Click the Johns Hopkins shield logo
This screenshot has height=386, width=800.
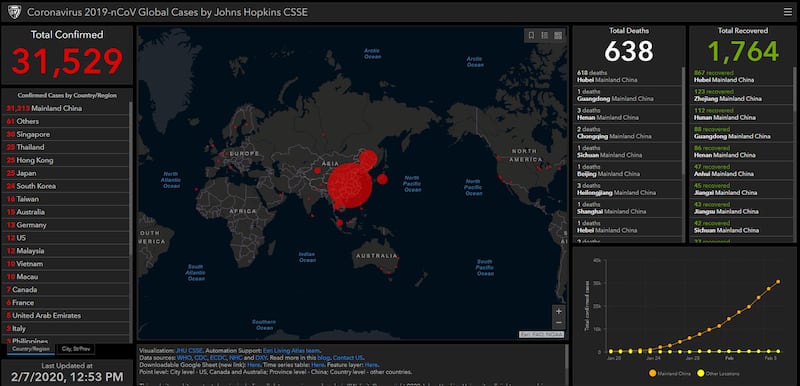coord(14,12)
